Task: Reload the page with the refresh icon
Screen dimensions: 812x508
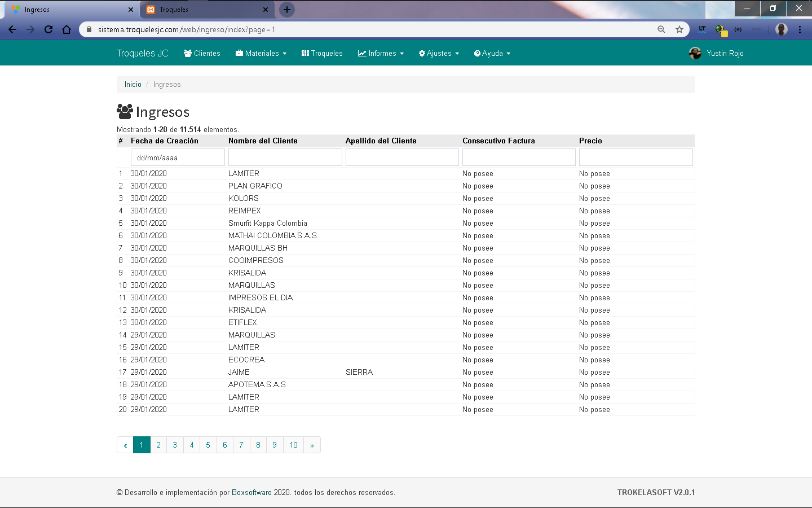Action: [x=48, y=29]
